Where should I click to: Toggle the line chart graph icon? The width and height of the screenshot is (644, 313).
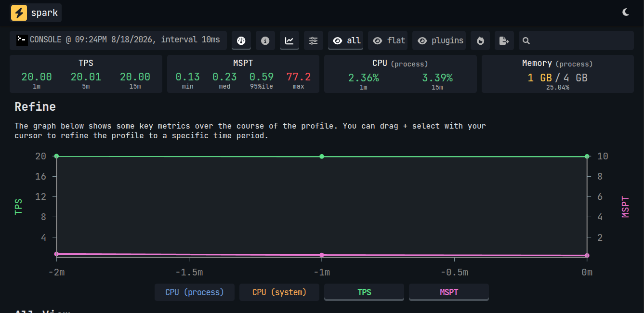[289, 41]
